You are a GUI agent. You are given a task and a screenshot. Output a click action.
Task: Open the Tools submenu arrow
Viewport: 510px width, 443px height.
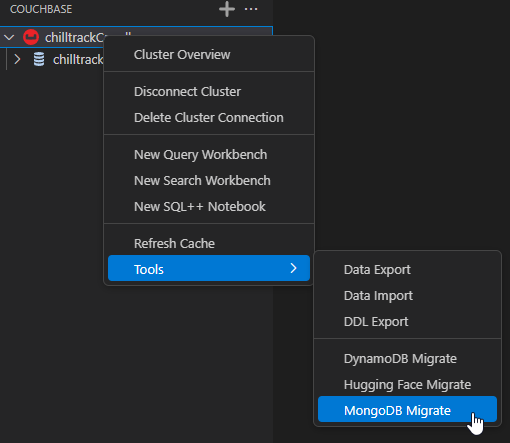tap(293, 268)
